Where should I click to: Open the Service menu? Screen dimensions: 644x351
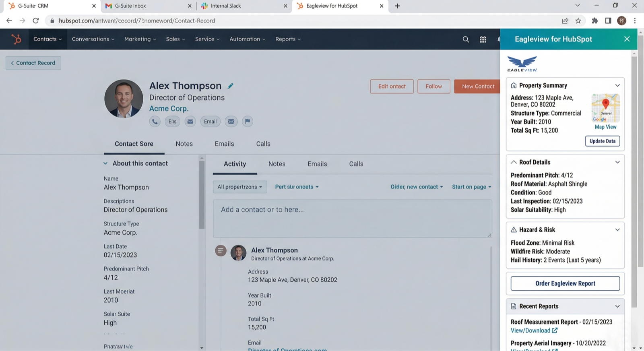coord(207,39)
